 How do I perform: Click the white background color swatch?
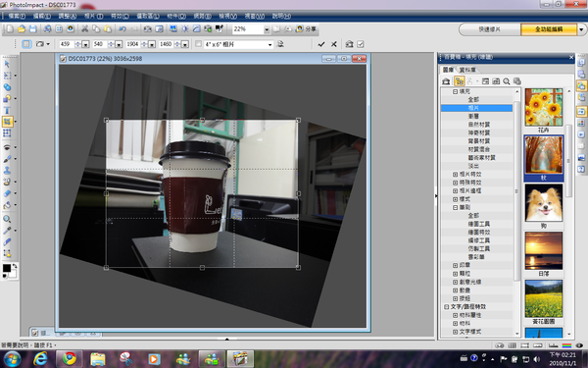(13, 274)
